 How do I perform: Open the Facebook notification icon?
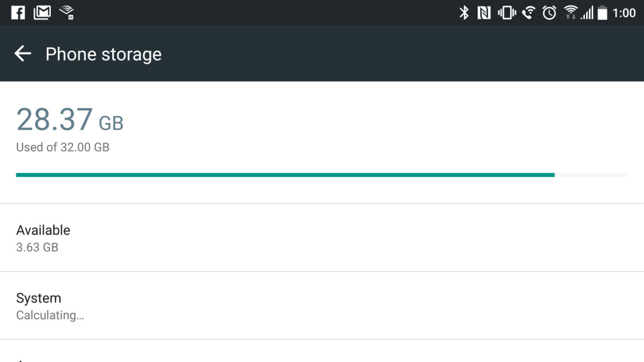[18, 13]
